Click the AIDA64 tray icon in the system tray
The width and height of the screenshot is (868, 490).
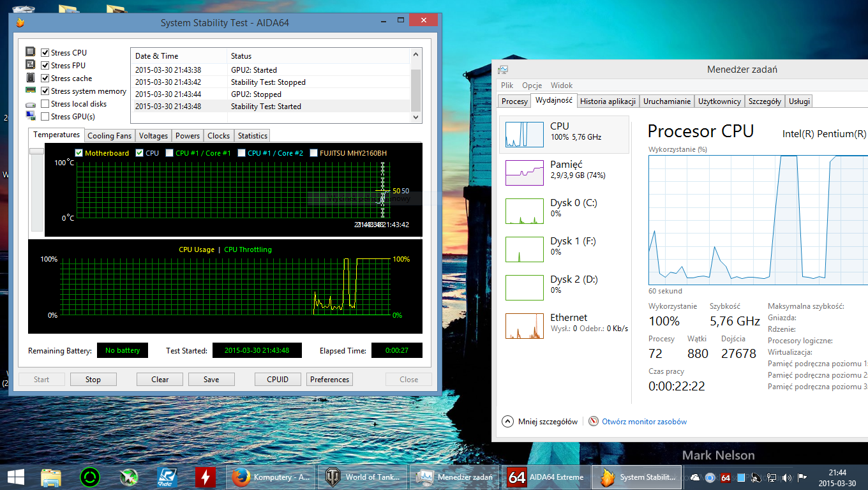click(x=726, y=477)
